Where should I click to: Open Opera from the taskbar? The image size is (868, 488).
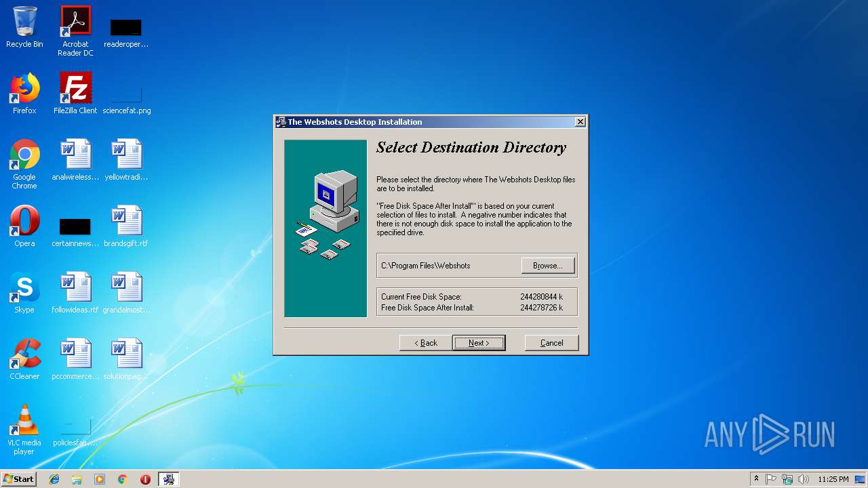point(145,479)
